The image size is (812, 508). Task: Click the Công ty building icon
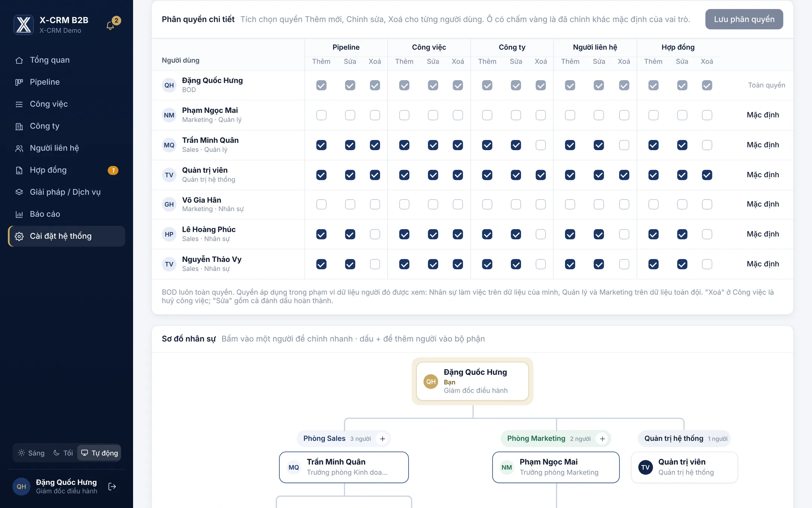point(19,126)
